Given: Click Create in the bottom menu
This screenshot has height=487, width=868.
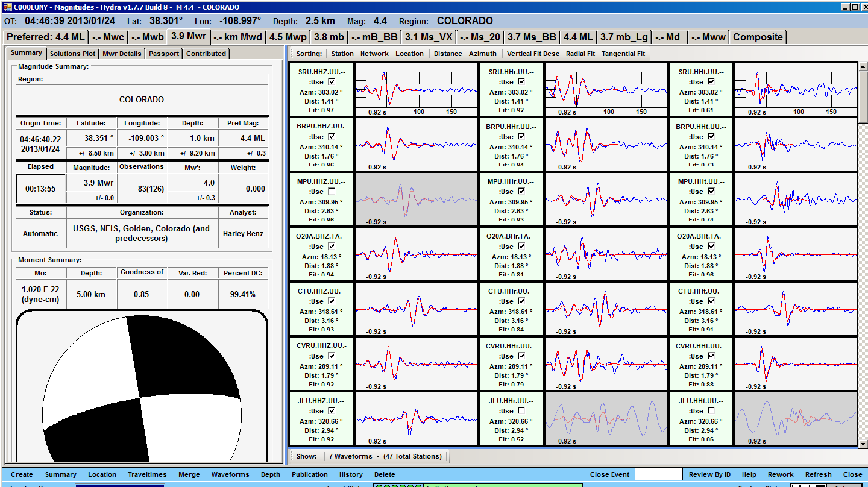Looking at the screenshot, I should pyautogui.click(x=22, y=474).
